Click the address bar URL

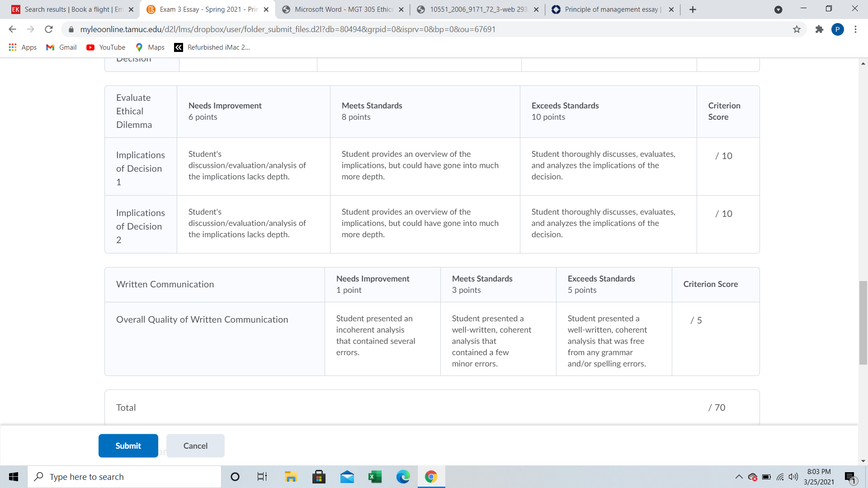pyautogui.click(x=288, y=29)
